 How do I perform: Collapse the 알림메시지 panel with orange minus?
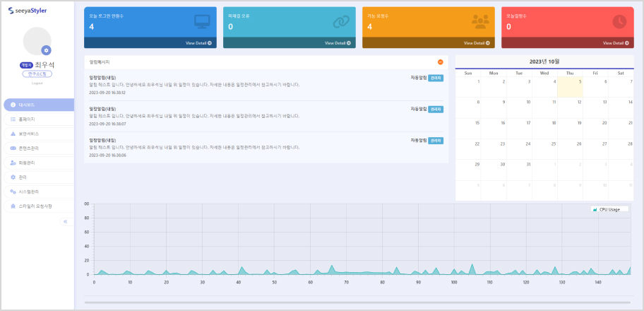(x=441, y=62)
